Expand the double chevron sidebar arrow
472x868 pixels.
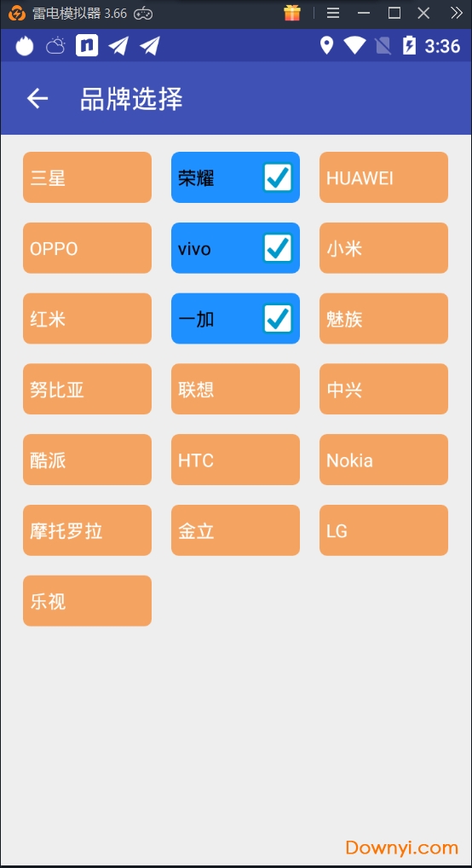[x=456, y=13]
